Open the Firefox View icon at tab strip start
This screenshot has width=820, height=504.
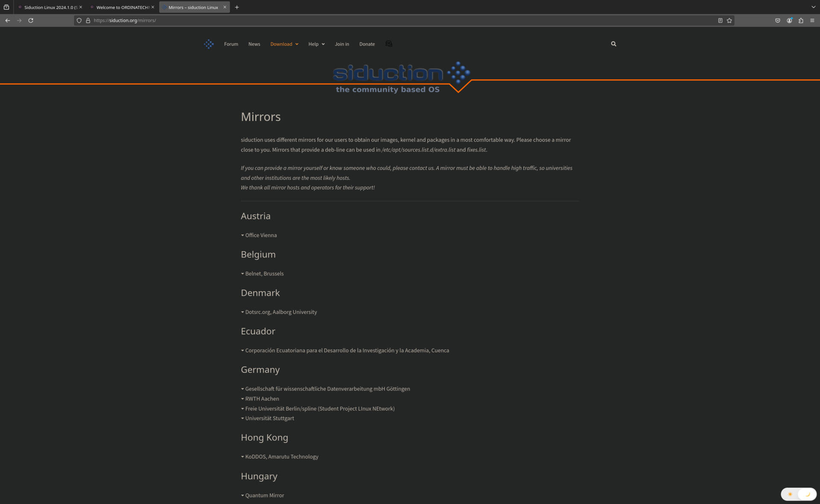tap(6, 7)
